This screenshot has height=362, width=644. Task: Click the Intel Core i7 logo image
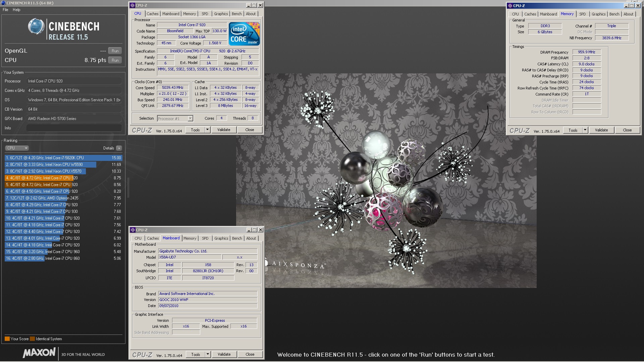(244, 34)
